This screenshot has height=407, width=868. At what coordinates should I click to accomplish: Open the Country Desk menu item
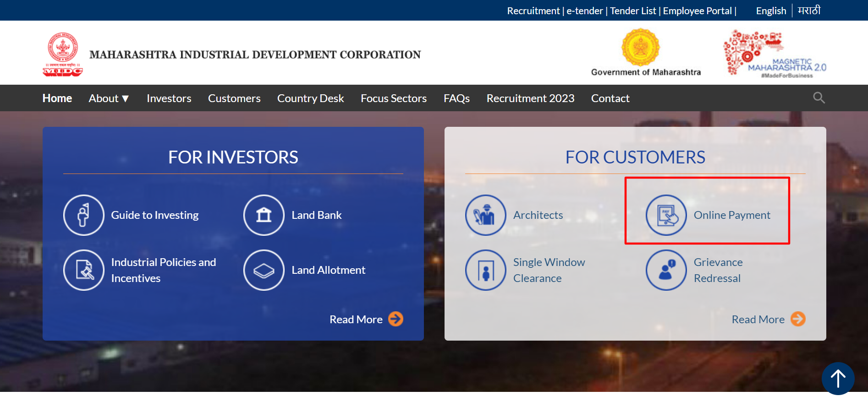tap(311, 98)
